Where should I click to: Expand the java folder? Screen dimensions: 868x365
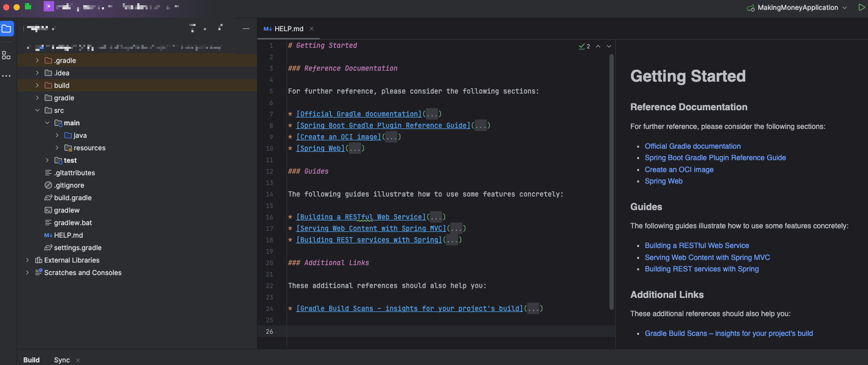[57, 135]
